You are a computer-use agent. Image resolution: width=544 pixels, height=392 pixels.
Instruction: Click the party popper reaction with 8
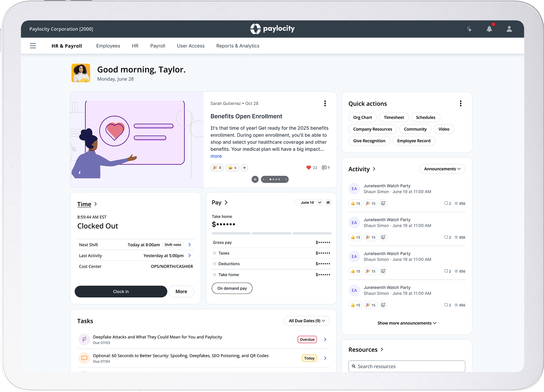tap(217, 168)
